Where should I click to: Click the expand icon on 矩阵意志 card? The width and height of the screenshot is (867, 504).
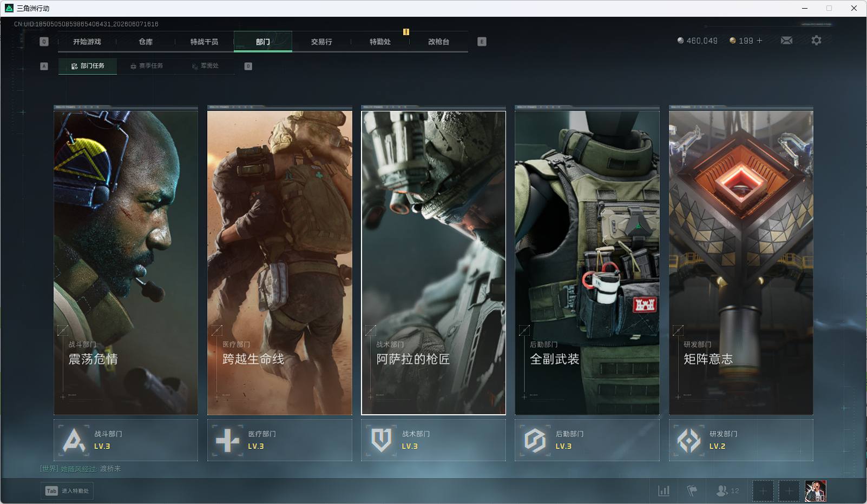click(x=678, y=330)
